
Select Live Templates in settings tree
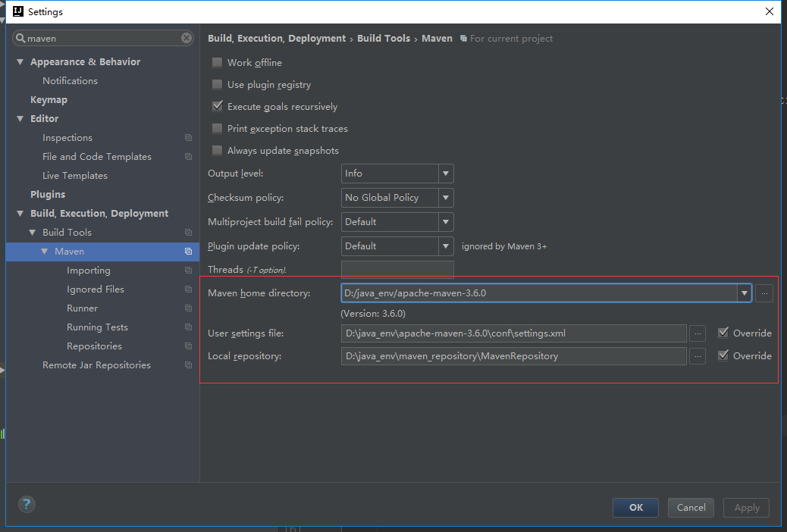(75, 176)
